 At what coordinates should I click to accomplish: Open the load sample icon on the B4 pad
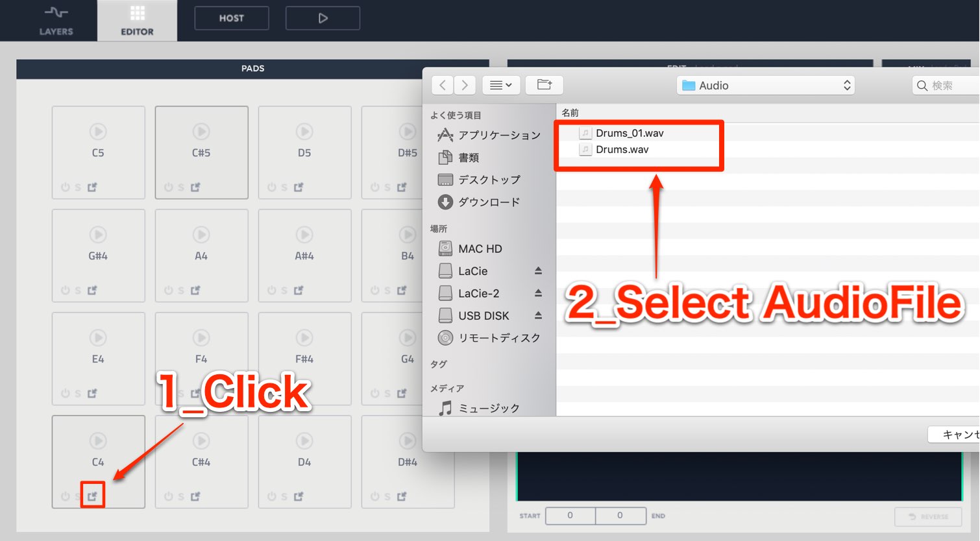(402, 290)
